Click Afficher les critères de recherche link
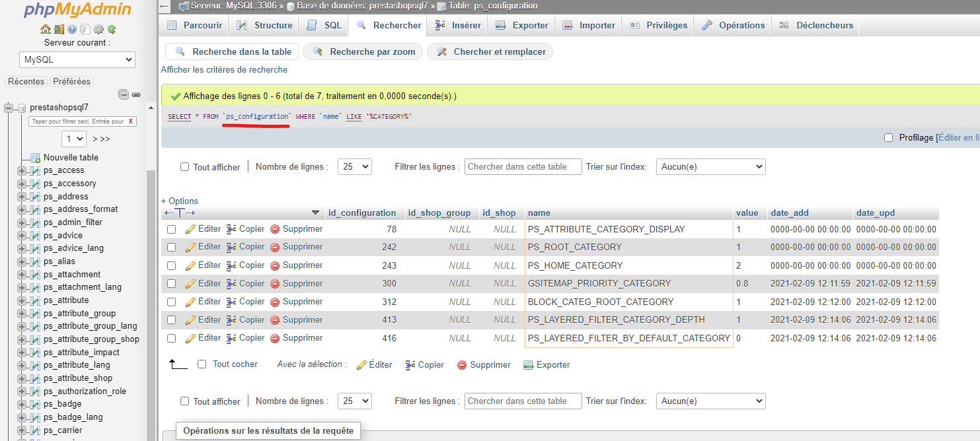Viewport: 980px width, 441px height. (225, 69)
